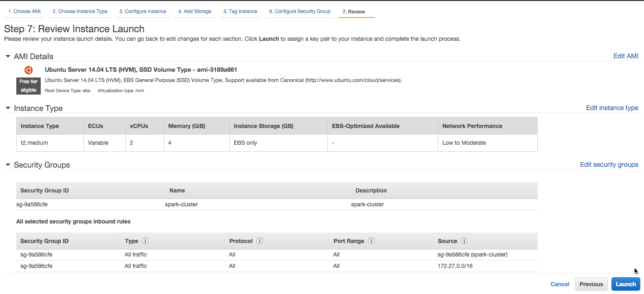Click All traffic in the 172.27.0.0/16 row
644x294 pixels.
tap(136, 266)
